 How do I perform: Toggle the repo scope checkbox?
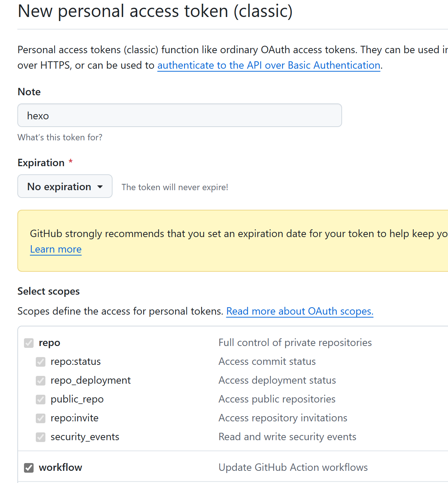point(29,343)
